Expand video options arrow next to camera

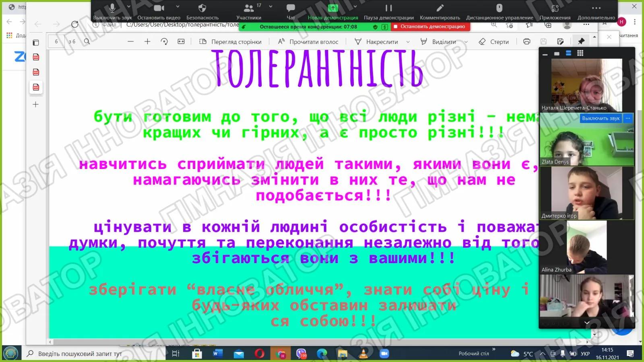pyautogui.click(x=178, y=6)
